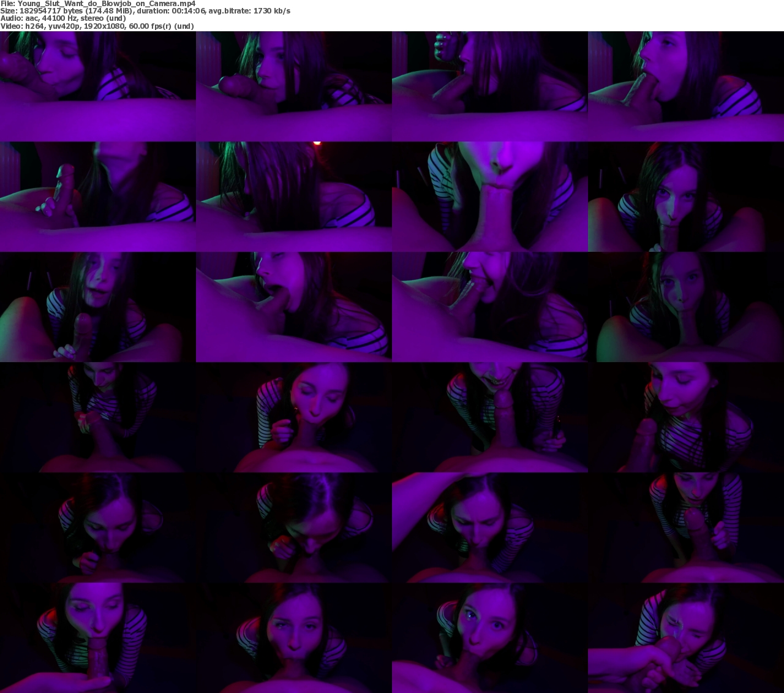Click the "Video: h264, yuv420p" line
Viewport: 784px width, 693px height.
point(97,26)
